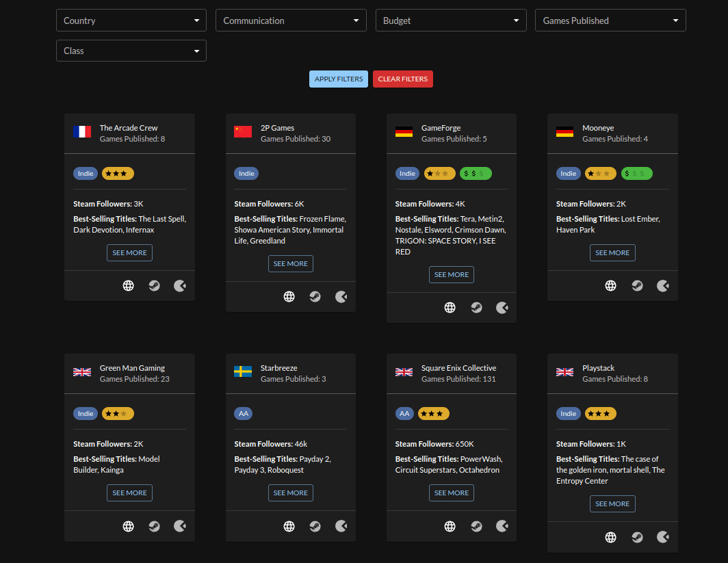The image size is (728, 563).
Task: Click the Steam icon on Starbreeze card
Action: (x=315, y=526)
